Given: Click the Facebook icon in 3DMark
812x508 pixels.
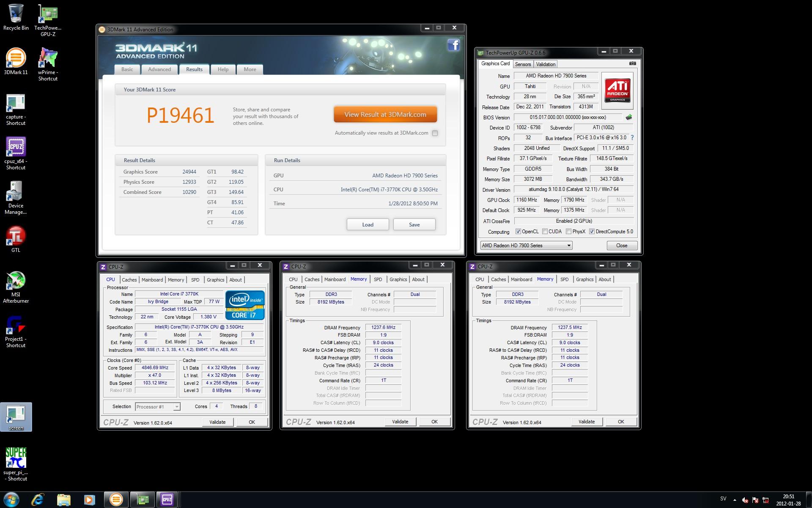Looking at the screenshot, I should [x=453, y=45].
